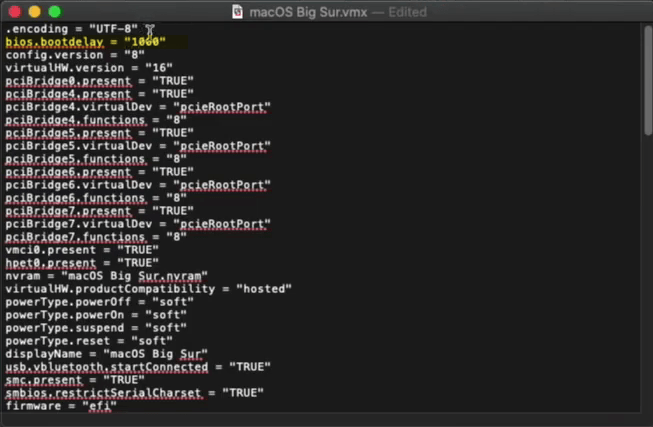Click the 'powerType.suspend' line

tap(96, 328)
